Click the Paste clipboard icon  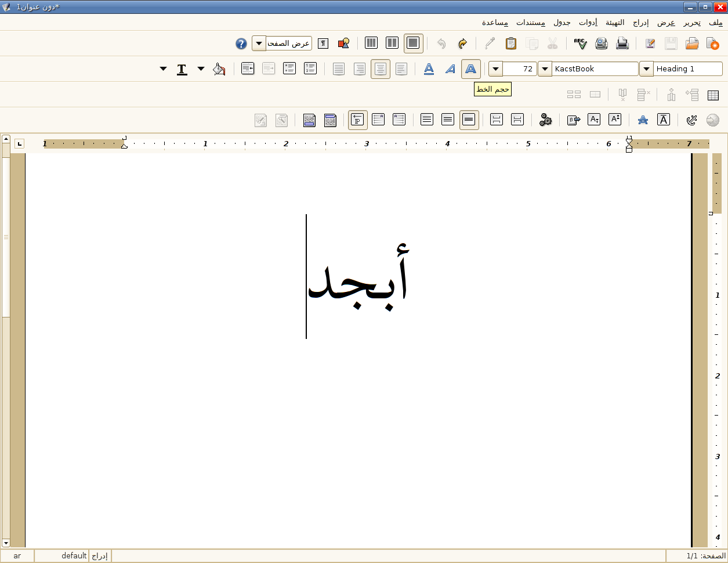pos(510,44)
